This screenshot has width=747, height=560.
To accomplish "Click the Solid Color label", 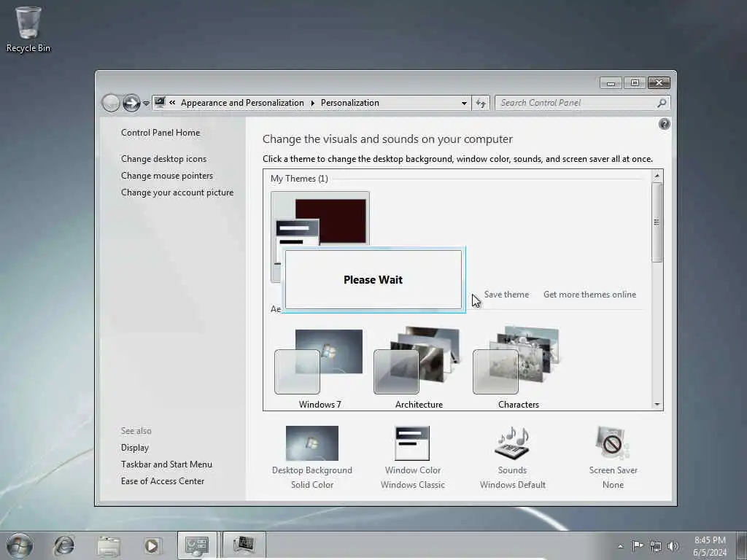I will [x=312, y=485].
